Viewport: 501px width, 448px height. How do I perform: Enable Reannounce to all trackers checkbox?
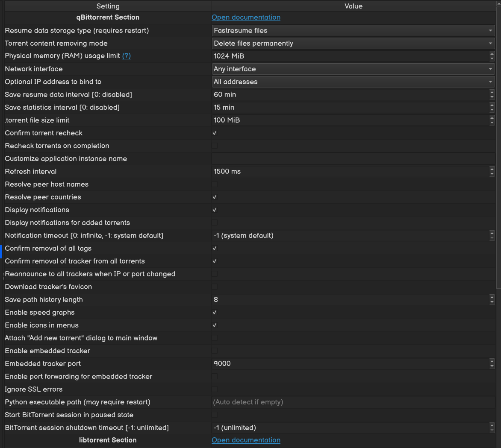[215, 274]
